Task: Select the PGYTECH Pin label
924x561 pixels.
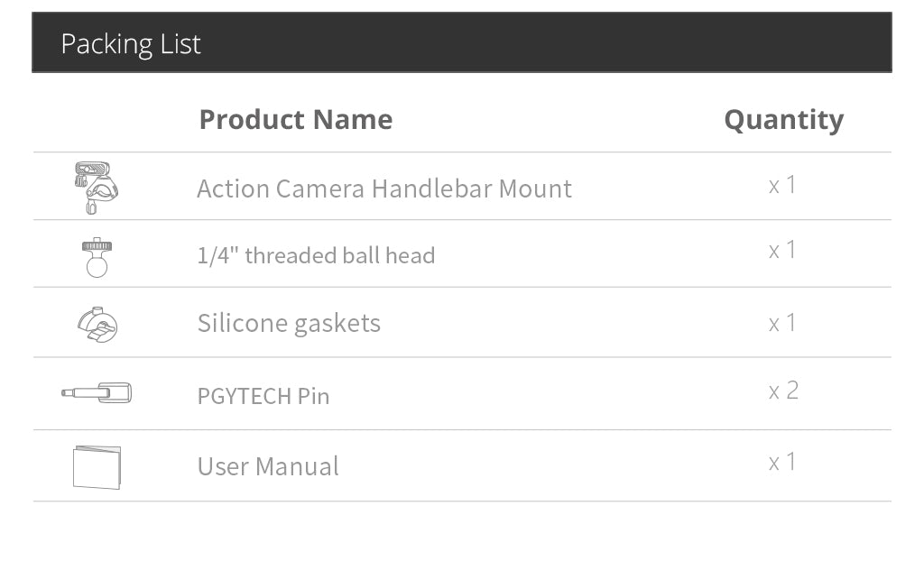Action: point(263,395)
